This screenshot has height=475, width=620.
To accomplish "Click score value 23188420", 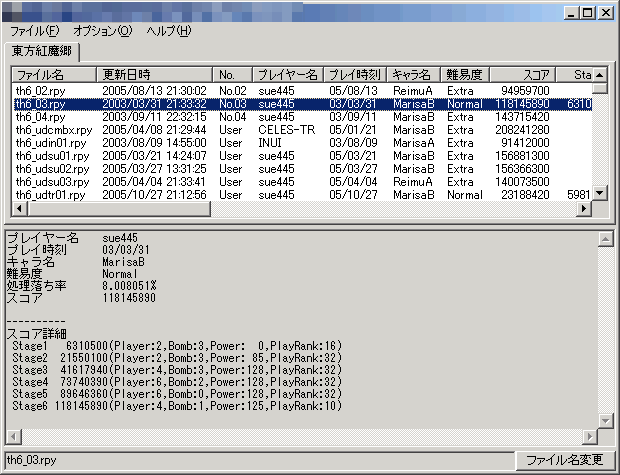I will coord(525,195).
